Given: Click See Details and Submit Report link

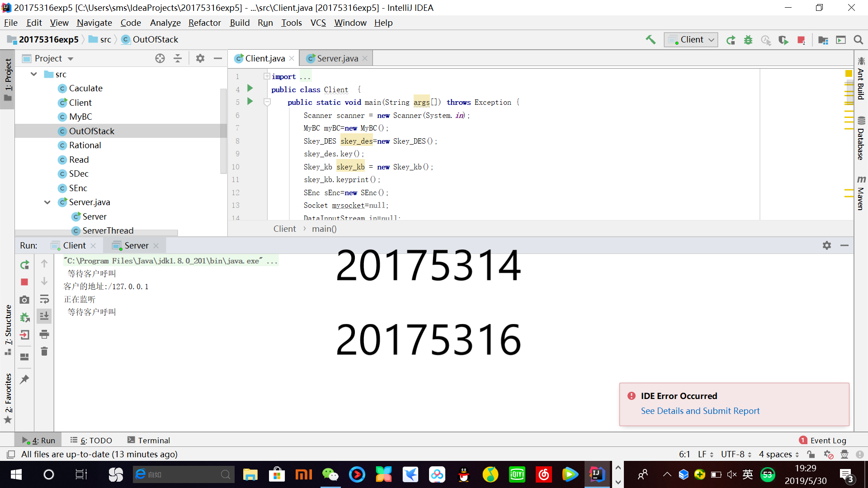Looking at the screenshot, I should [x=700, y=411].
